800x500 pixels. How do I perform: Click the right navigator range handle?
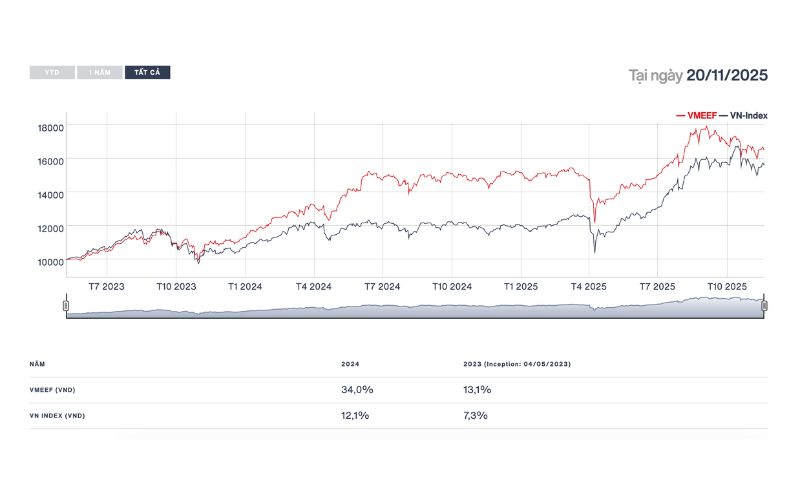(x=764, y=306)
